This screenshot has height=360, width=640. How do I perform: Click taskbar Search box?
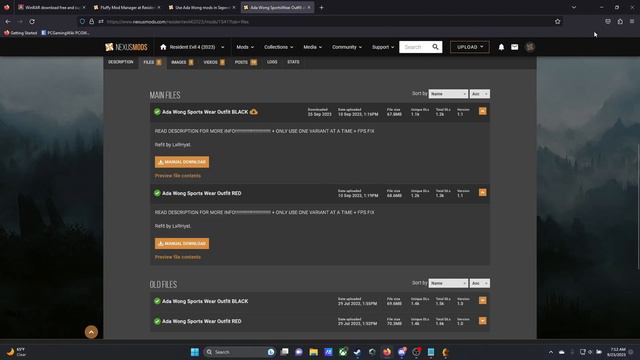[239, 352]
